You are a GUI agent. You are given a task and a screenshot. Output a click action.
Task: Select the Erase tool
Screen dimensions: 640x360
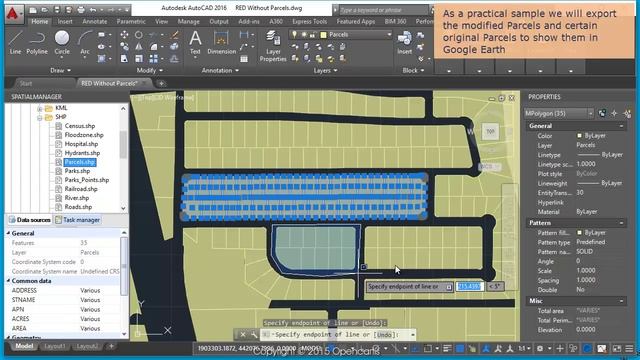174,35
